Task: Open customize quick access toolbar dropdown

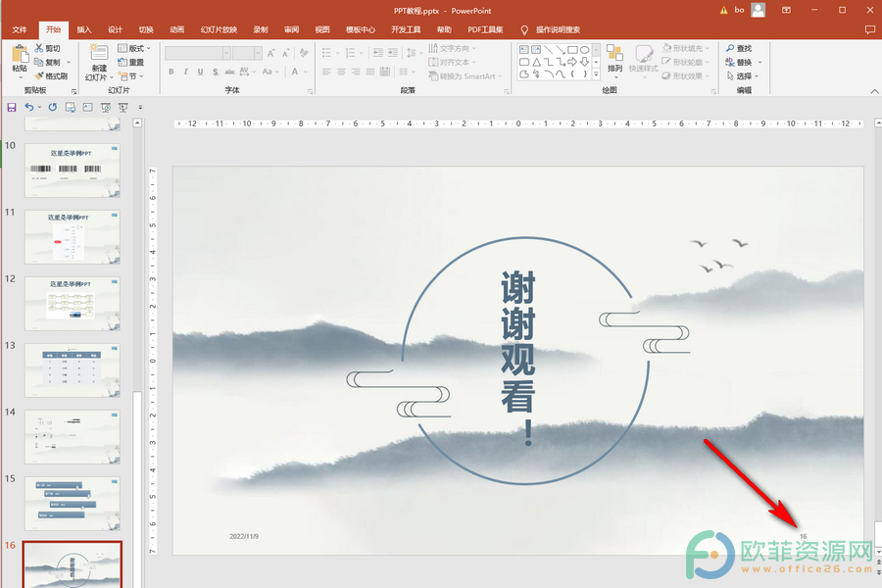Action: tap(140, 107)
